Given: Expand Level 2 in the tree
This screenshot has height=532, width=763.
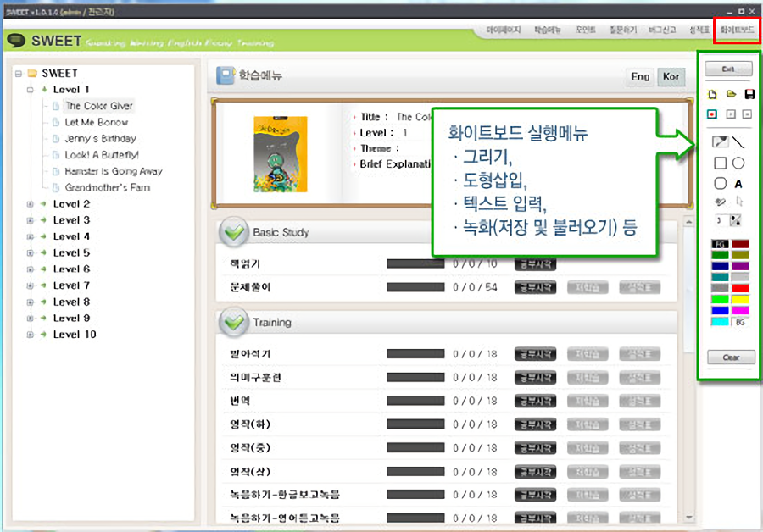Looking at the screenshot, I should coord(31,204).
